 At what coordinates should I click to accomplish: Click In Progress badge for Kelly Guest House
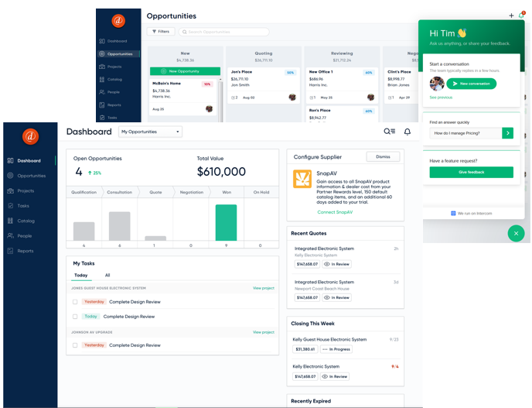click(336, 349)
